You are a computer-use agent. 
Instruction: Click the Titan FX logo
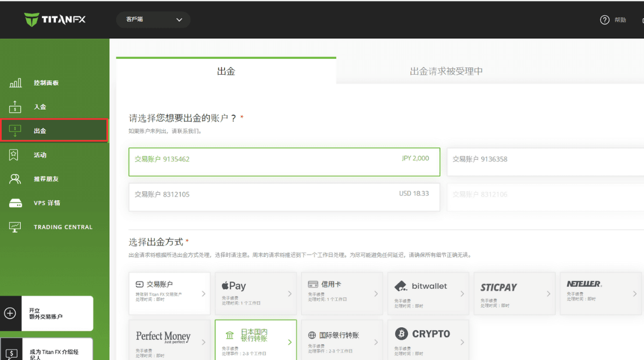[x=55, y=20]
